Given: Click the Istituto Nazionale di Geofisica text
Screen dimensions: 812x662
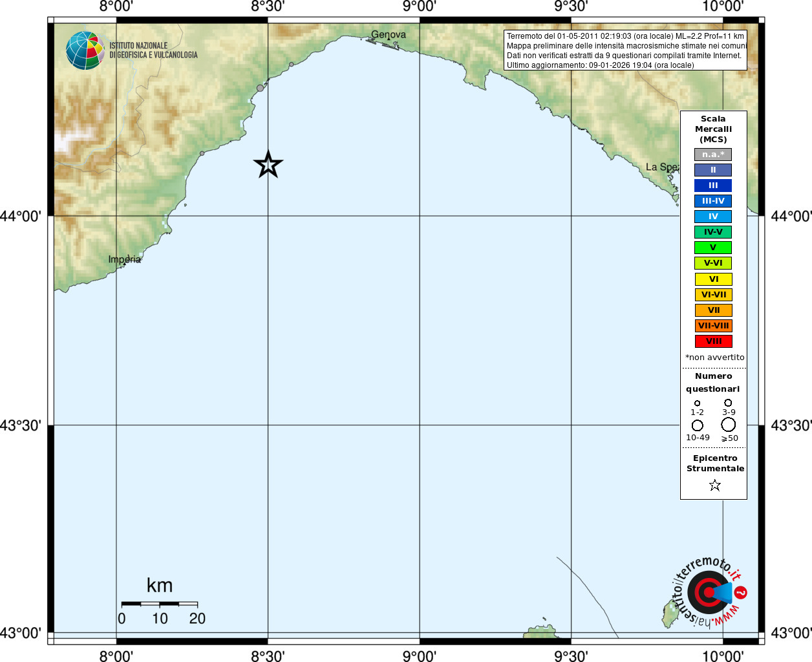Looking at the screenshot, I should (153, 50).
